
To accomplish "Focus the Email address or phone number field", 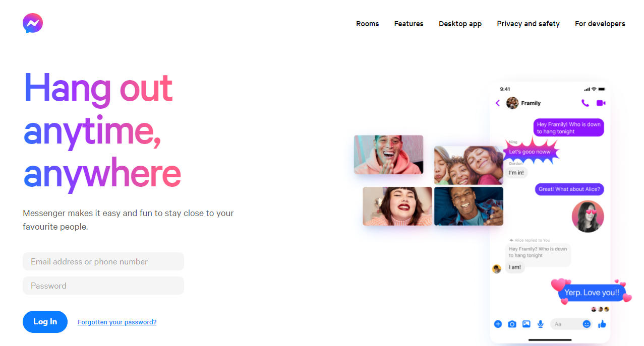I will [x=103, y=261].
